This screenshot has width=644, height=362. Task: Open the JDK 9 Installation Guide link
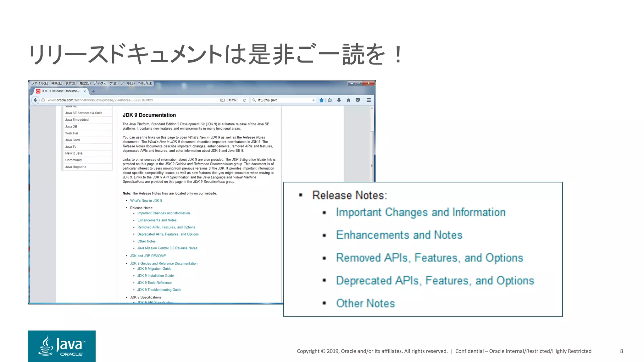pos(155,276)
